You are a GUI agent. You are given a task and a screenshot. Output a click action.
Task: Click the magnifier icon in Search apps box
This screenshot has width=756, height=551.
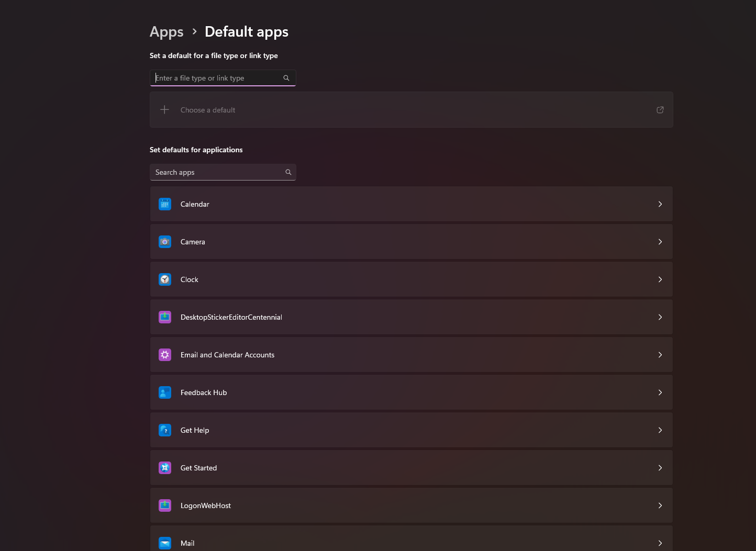pyautogui.click(x=288, y=172)
